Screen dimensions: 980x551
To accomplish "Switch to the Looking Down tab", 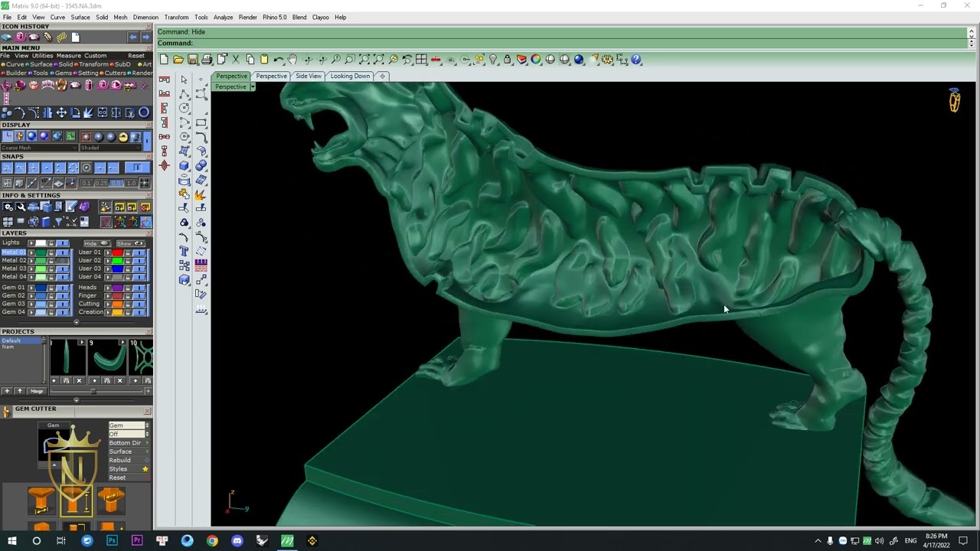I will pyautogui.click(x=350, y=76).
